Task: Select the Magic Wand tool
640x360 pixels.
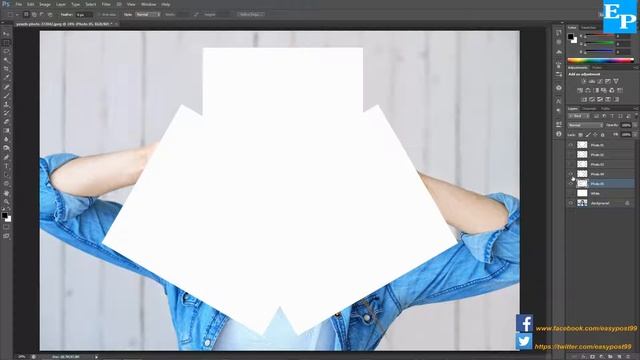Action: tap(6, 60)
